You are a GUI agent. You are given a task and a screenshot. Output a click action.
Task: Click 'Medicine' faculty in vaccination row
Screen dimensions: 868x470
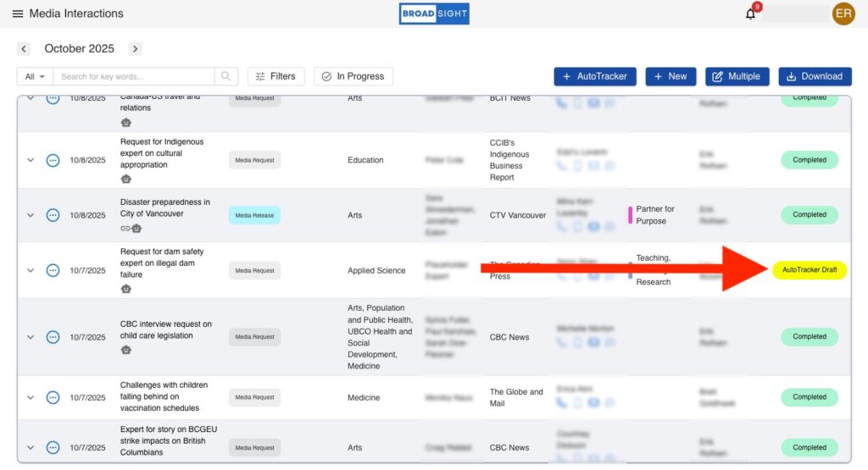364,397
